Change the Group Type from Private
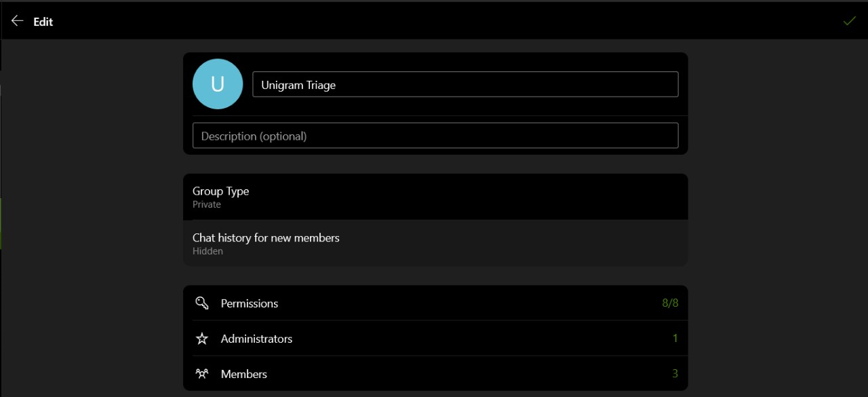The height and width of the screenshot is (397, 868). point(434,196)
